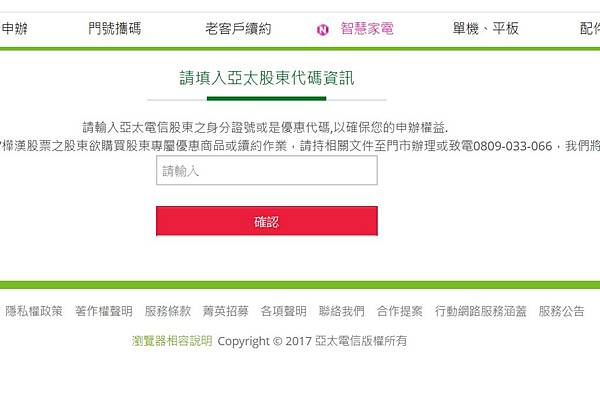This screenshot has width=600, height=408.
Task: Go to 單機、平板 section
Action: coord(486,28)
